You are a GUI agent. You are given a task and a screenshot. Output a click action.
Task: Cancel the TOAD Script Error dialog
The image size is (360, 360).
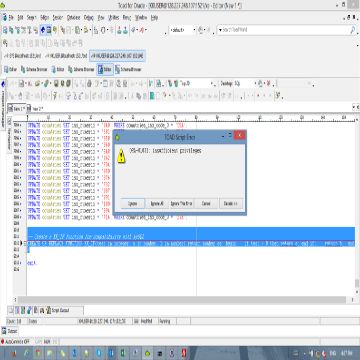[206, 203]
